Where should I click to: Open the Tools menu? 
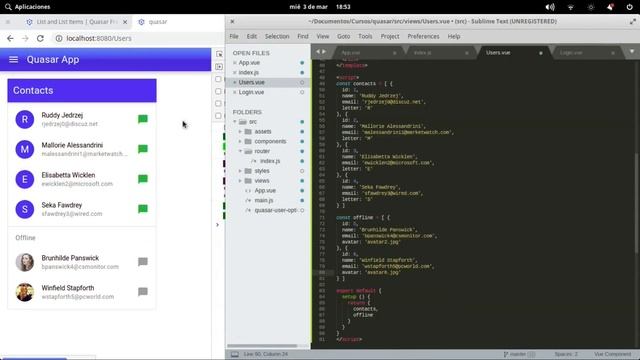coord(365,36)
